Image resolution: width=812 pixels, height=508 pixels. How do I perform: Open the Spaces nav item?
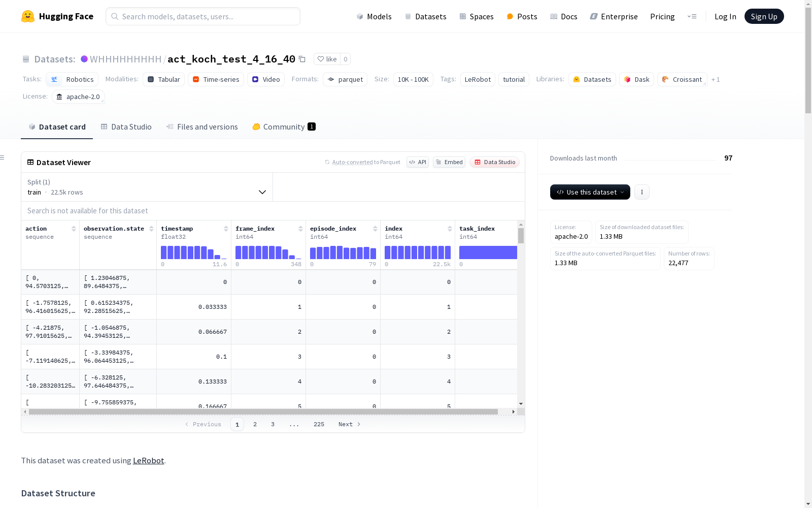(x=477, y=16)
